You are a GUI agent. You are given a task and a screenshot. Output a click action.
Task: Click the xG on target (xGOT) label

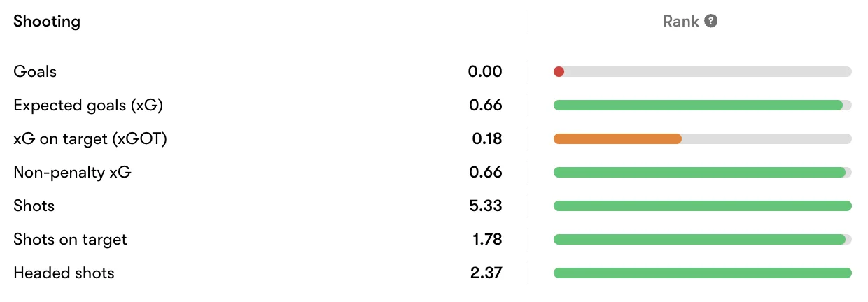tap(90, 138)
